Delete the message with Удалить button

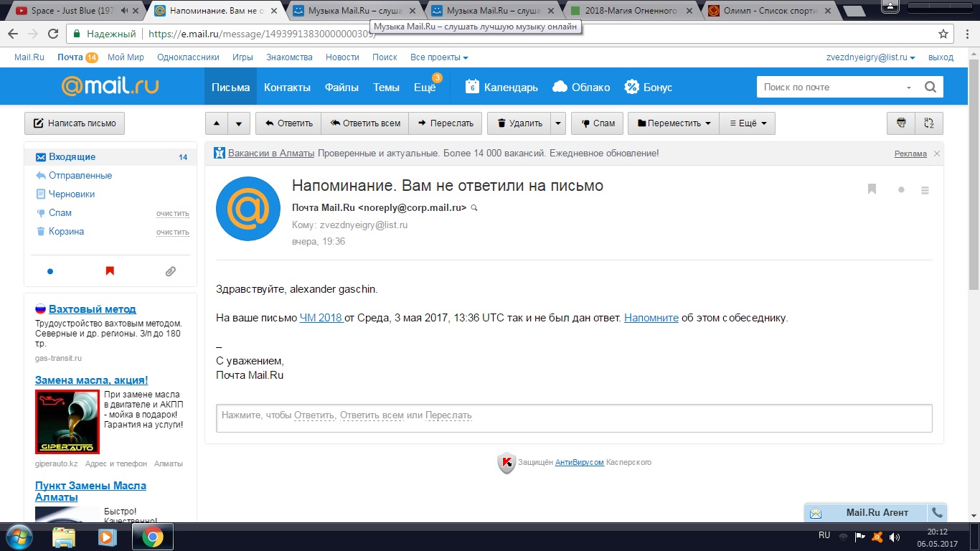[x=519, y=123]
